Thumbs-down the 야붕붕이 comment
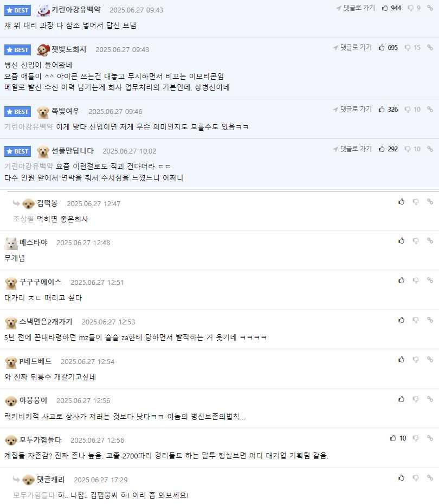The width and height of the screenshot is (439, 504). (x=416, y=399)
